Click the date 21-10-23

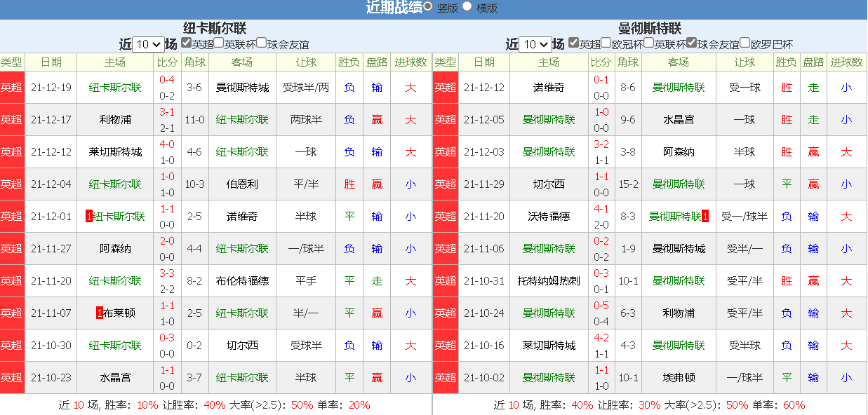[x=51, y=378]
